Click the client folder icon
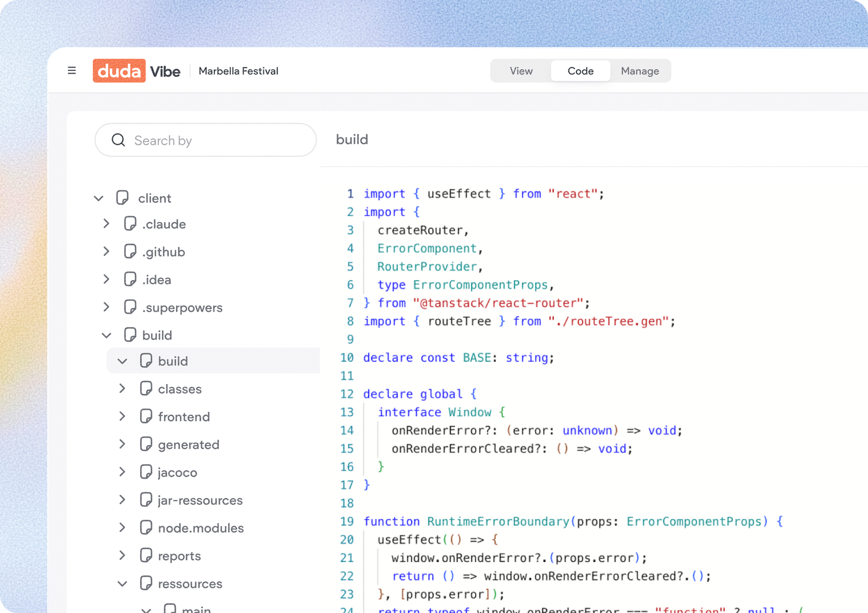868x613 pixels. click(122, 198)
